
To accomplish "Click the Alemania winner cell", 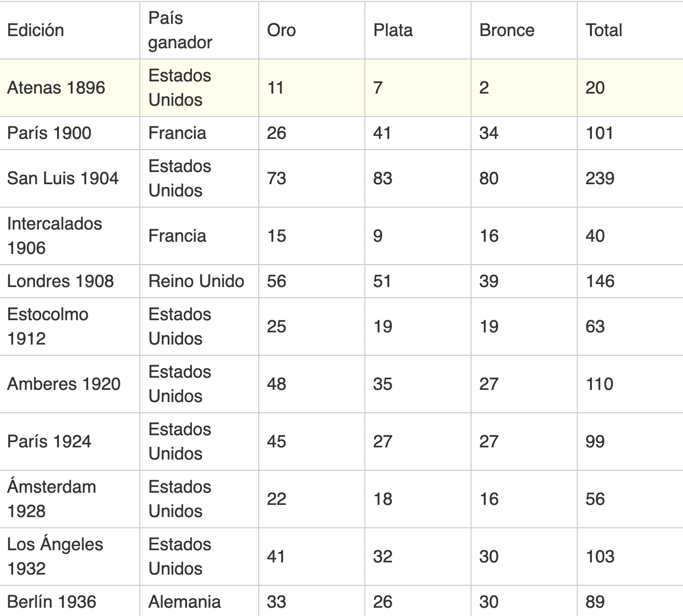I will point(199,601).
